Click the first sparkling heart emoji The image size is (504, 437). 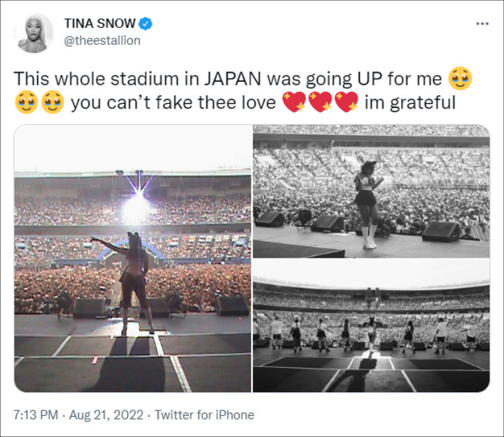click(x=294, y=102)
